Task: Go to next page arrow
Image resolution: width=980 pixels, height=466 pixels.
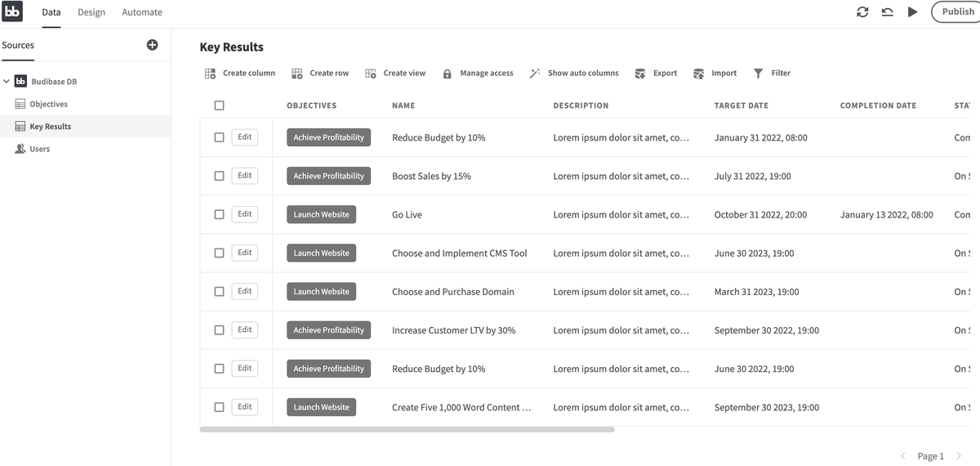Action: (959, 456)
